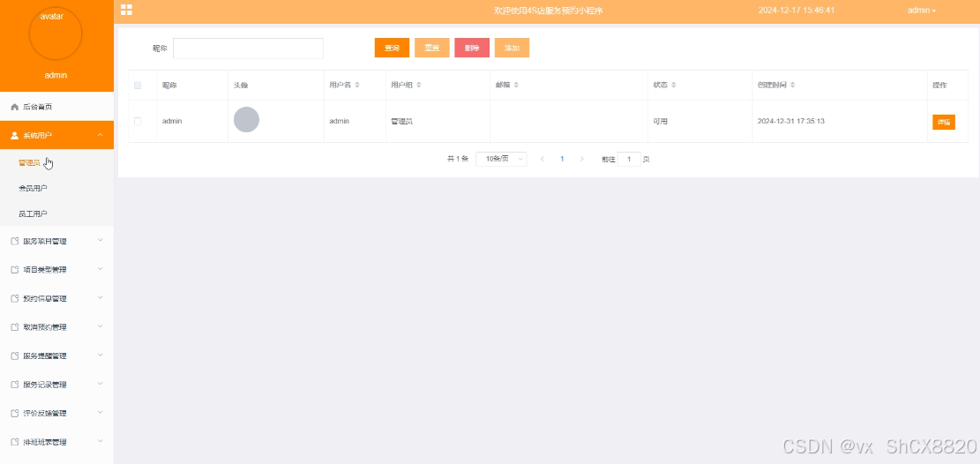Click the orange 查询 search button

click(392, 49)
